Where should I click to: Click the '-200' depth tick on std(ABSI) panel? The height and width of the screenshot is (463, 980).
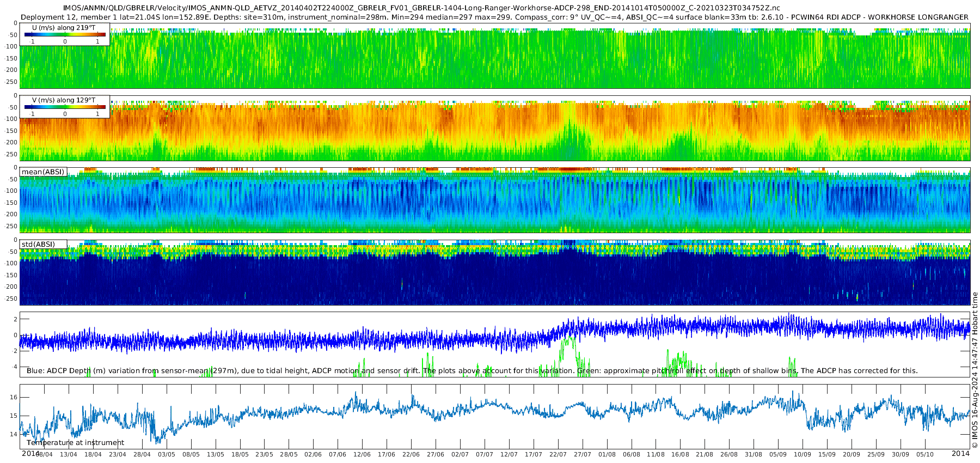click(x=11, y=287)
